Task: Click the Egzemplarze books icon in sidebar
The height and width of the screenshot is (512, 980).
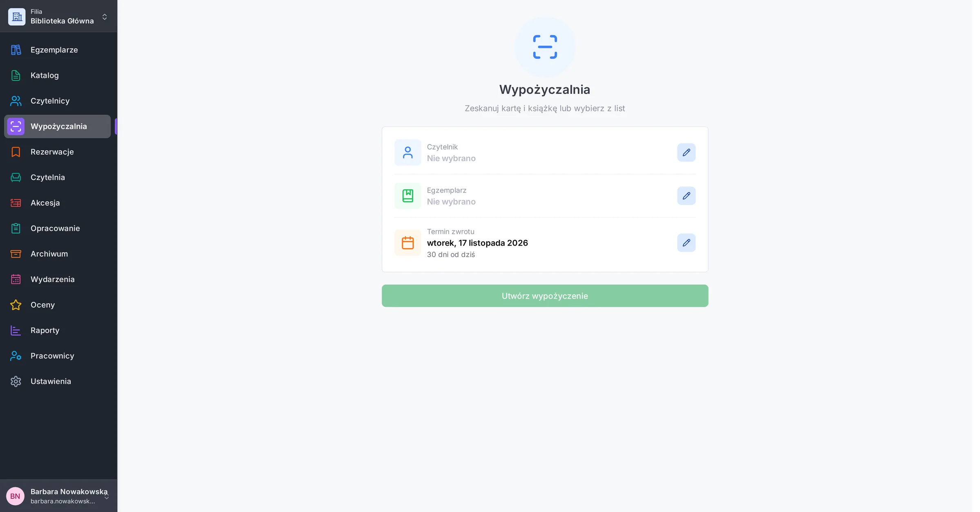Action: (16, 50)
